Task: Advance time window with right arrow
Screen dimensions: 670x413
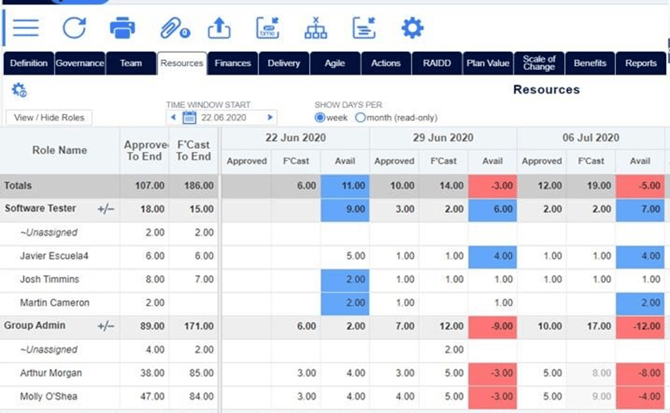Action: coord(270,117)
